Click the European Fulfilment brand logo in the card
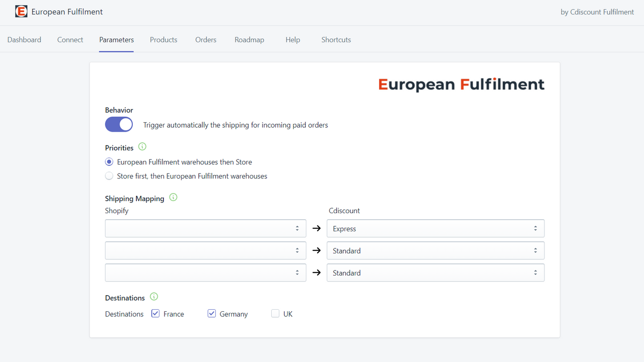 coord(461,84)
